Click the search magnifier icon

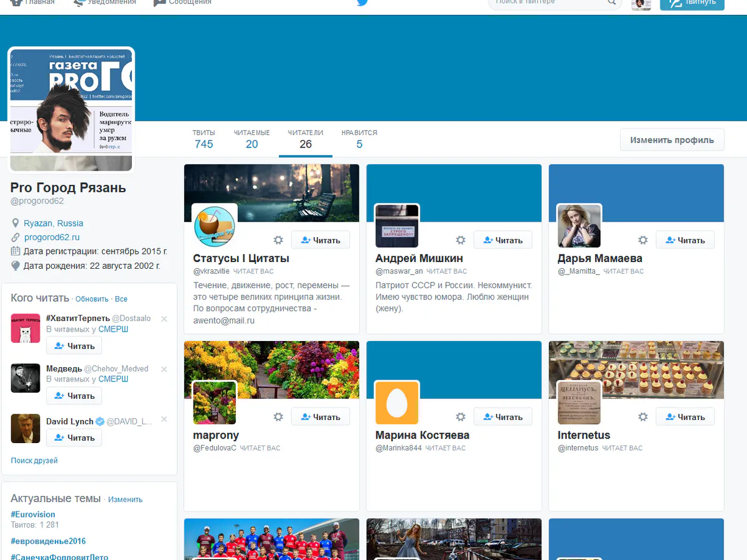tap(612, 2)
